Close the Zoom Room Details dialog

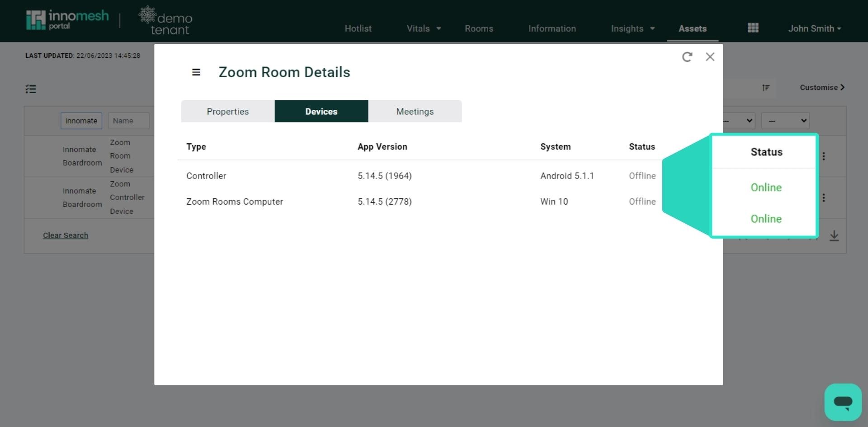tap(710, 57)
